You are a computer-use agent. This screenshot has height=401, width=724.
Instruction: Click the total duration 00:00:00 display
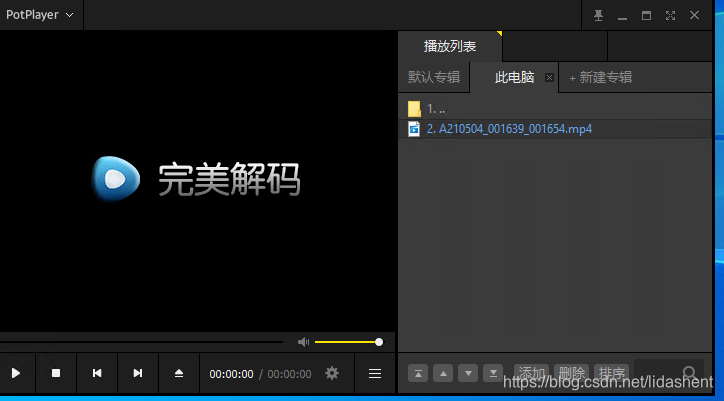[x=290, y=374]
